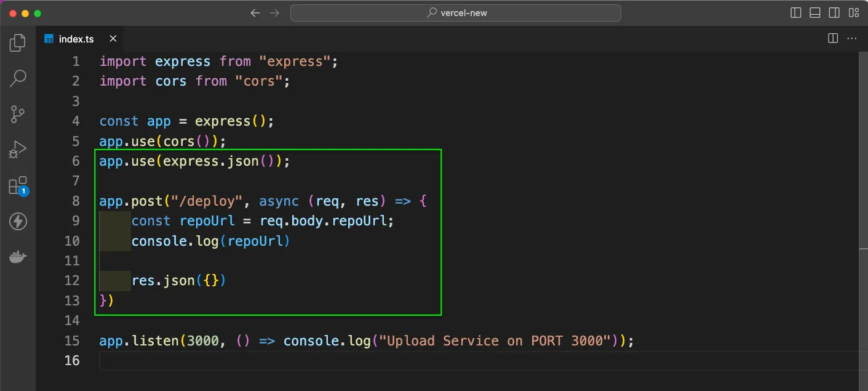Select the index.ts editor tab

[x=79, y=39]
